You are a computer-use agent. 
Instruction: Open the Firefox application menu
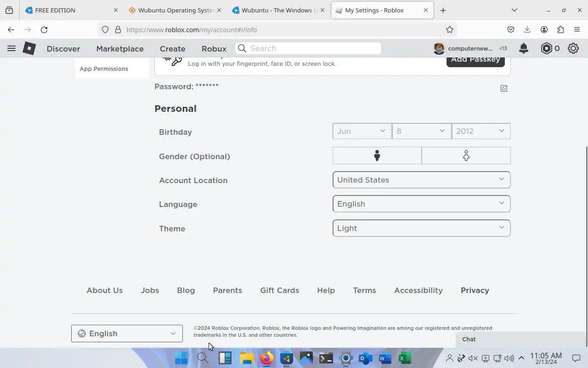577,29
